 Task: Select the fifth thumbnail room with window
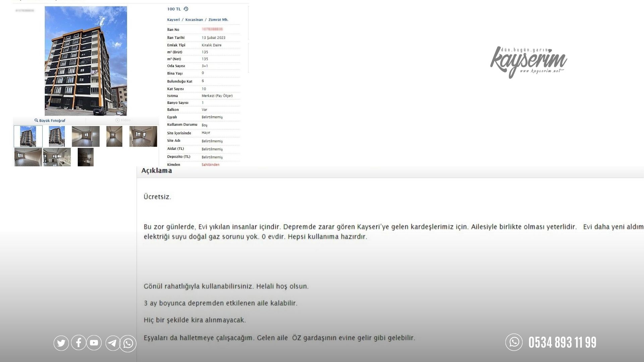pyautogui.click(x=143, y=136)
